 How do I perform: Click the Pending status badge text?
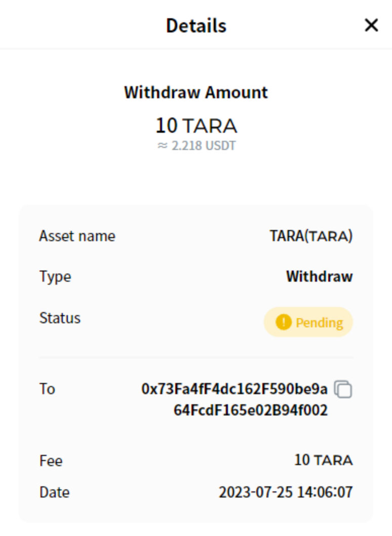319,323
